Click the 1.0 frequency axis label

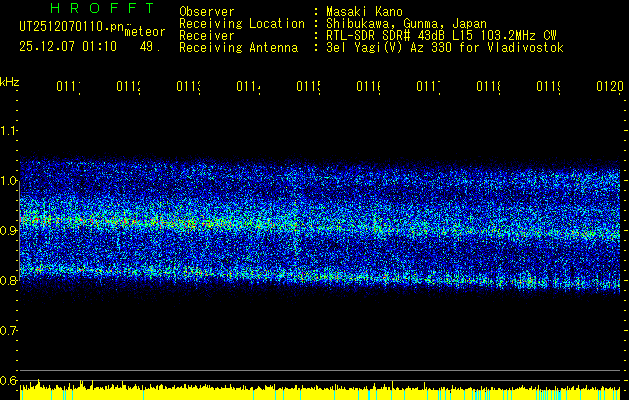pos(8,181)
